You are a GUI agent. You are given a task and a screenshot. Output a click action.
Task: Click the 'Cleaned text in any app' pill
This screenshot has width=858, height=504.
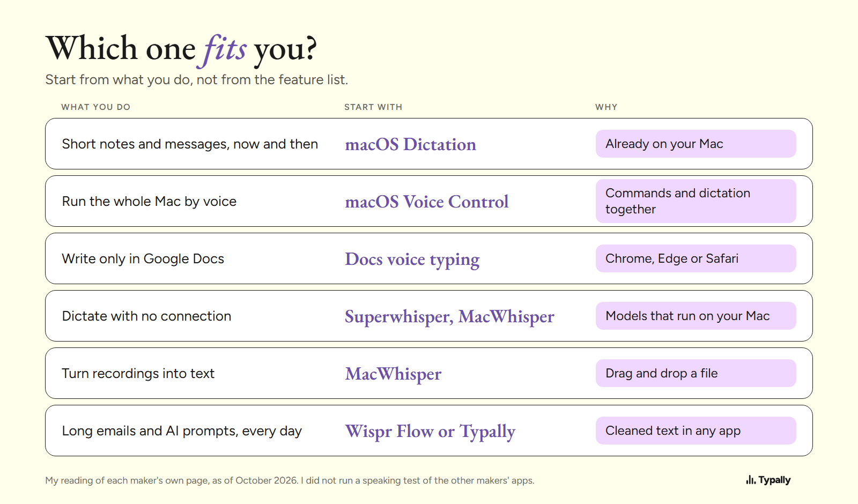[x=696, y=431]
